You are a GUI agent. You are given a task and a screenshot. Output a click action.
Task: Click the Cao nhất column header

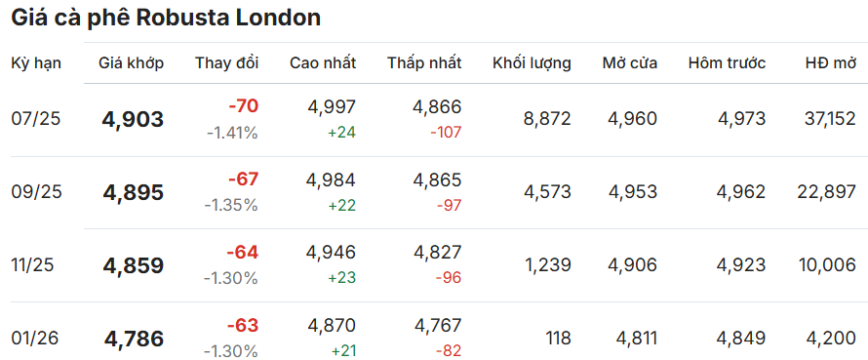(323, 63)
